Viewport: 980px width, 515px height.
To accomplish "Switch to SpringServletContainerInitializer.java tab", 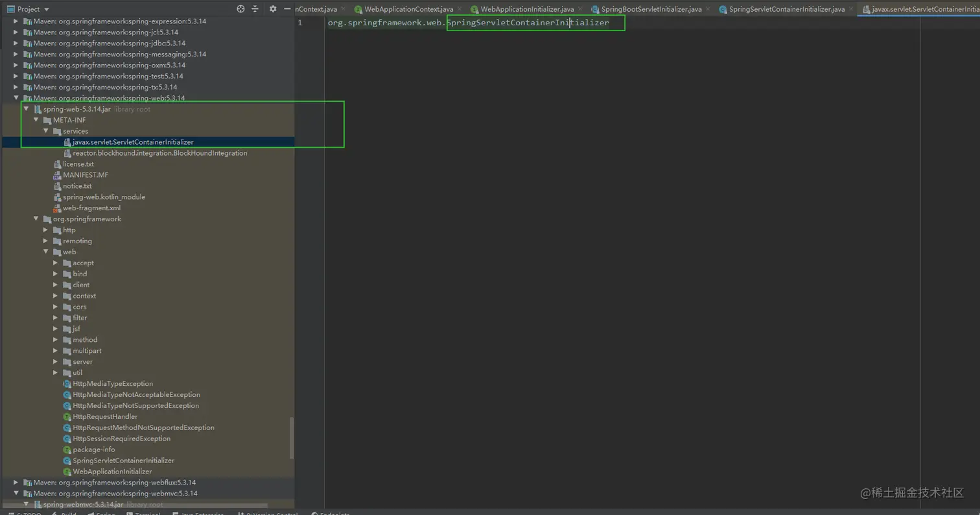I will coord(786,9).
